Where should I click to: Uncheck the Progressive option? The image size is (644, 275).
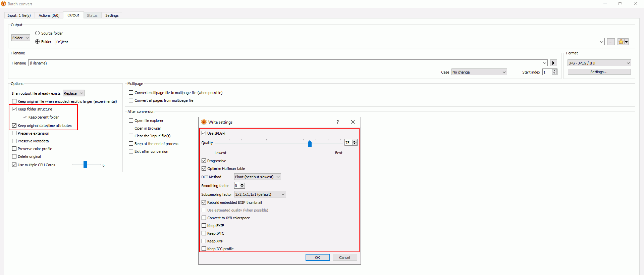[204, 161]
